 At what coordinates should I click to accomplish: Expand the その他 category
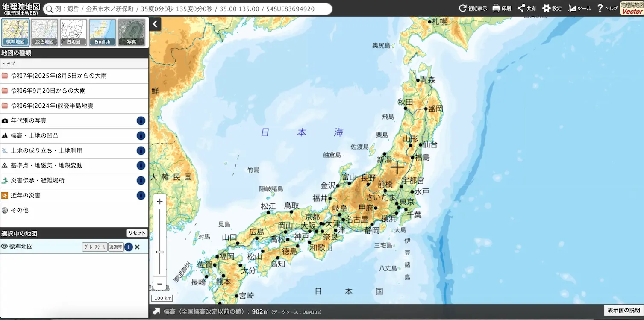coord(74,210)
